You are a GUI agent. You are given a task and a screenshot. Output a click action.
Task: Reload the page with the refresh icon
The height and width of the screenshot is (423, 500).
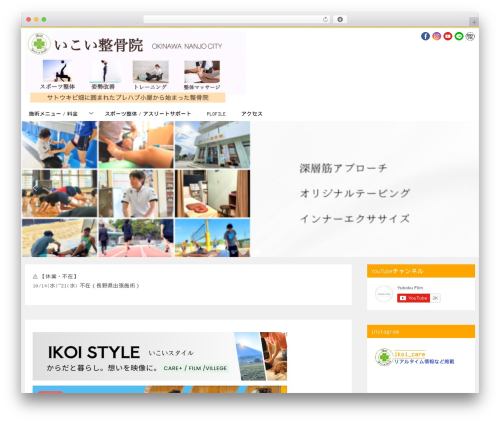(325, 19)
